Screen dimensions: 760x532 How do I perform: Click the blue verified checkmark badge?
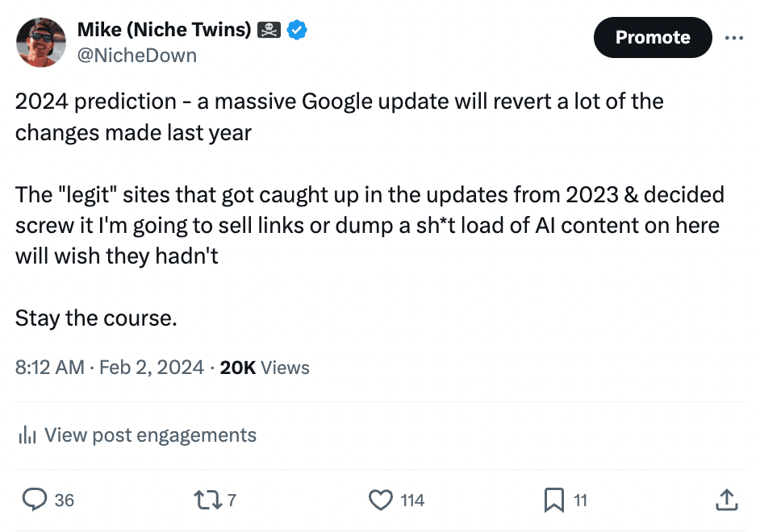(297, 30)
